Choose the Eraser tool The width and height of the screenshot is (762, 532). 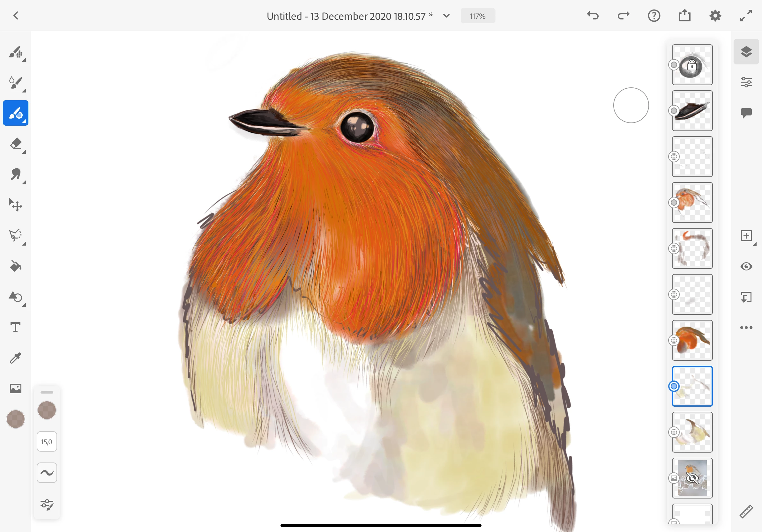pyautogui.click(x=15, y=144)
